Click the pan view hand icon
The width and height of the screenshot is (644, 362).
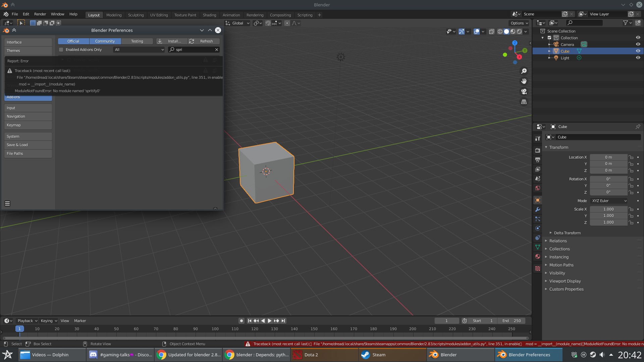(x=524, y=81)
